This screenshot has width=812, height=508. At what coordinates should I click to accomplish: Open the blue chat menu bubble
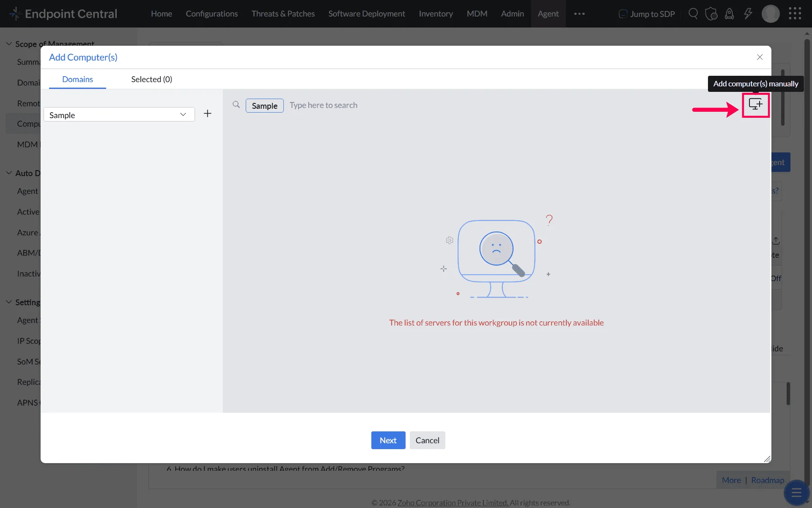click(x=796, y=493)
